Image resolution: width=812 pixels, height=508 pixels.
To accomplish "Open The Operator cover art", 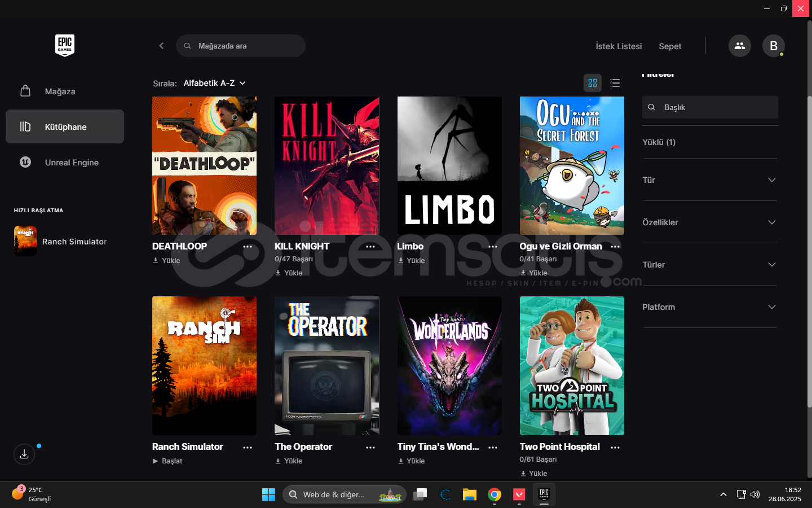I will [327, 366].
